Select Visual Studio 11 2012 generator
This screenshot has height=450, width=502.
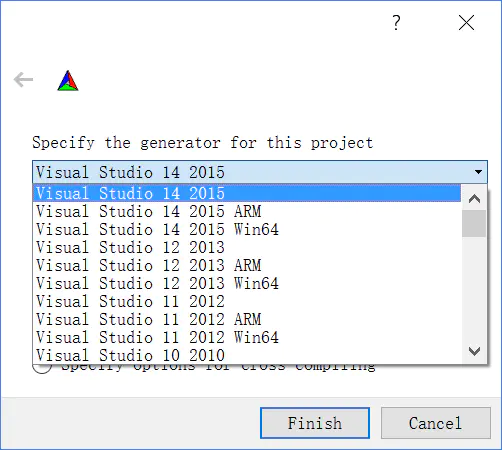[247, 301]
